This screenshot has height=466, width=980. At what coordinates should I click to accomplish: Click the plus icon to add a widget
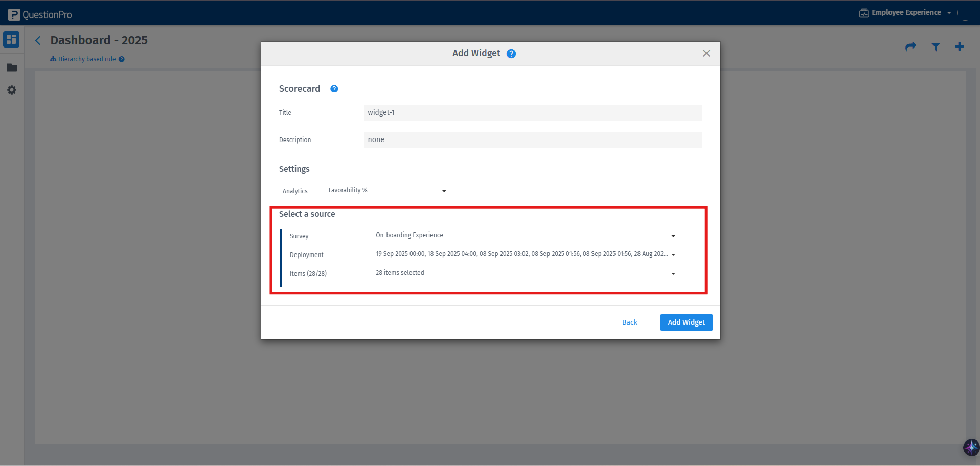tap(959, 46)
